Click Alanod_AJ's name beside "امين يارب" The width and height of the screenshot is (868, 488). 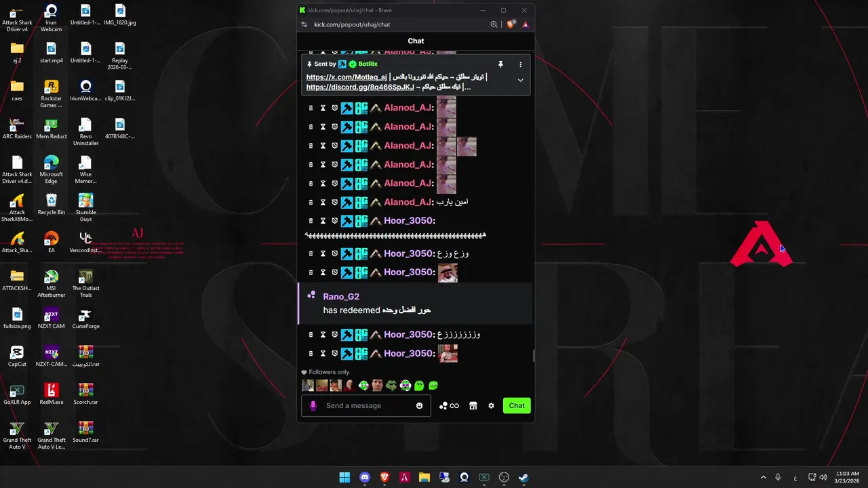tap(408, 203)
